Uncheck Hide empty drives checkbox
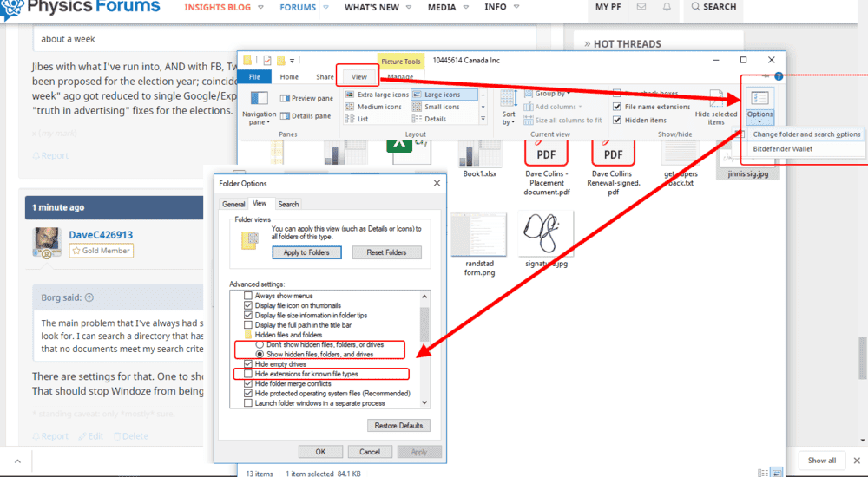 (248, 364)
